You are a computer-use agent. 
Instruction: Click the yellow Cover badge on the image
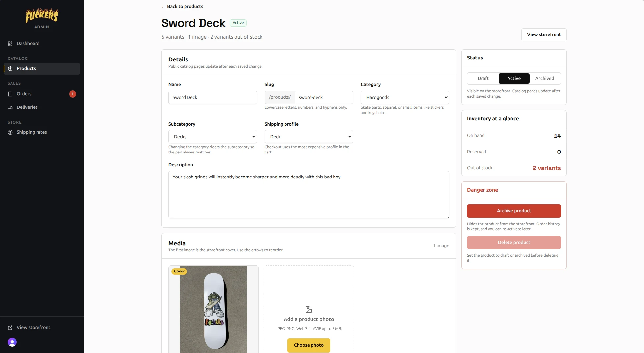coord(179,271)
